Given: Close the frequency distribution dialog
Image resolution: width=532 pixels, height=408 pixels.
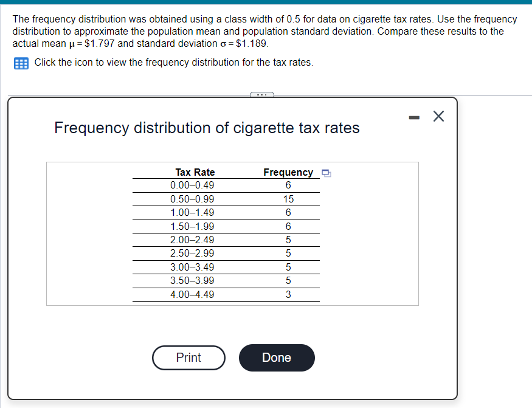Looking at the screenshot, I should (439, 116).
